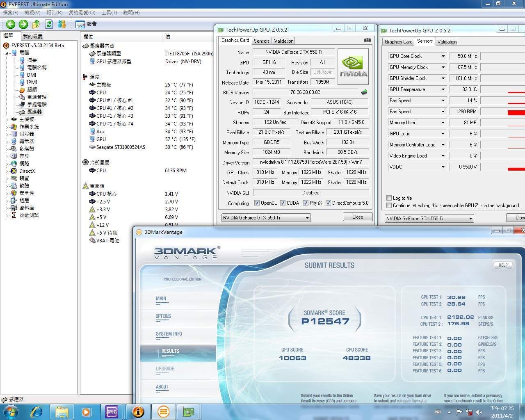Open GPU selector dropdown in Sensors window
The height and width of the screenshot is (420, 525).
pos(429,219)
